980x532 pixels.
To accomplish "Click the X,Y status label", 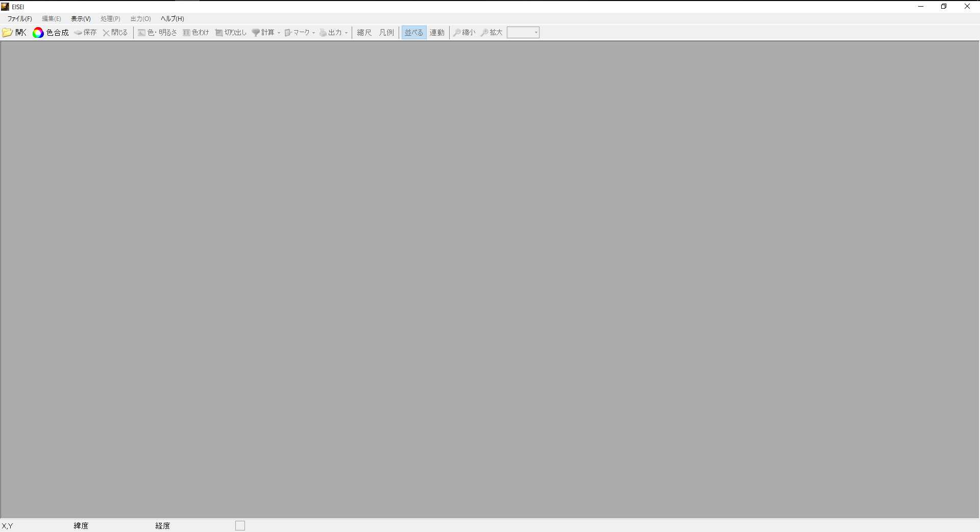I will click(7, 526).
